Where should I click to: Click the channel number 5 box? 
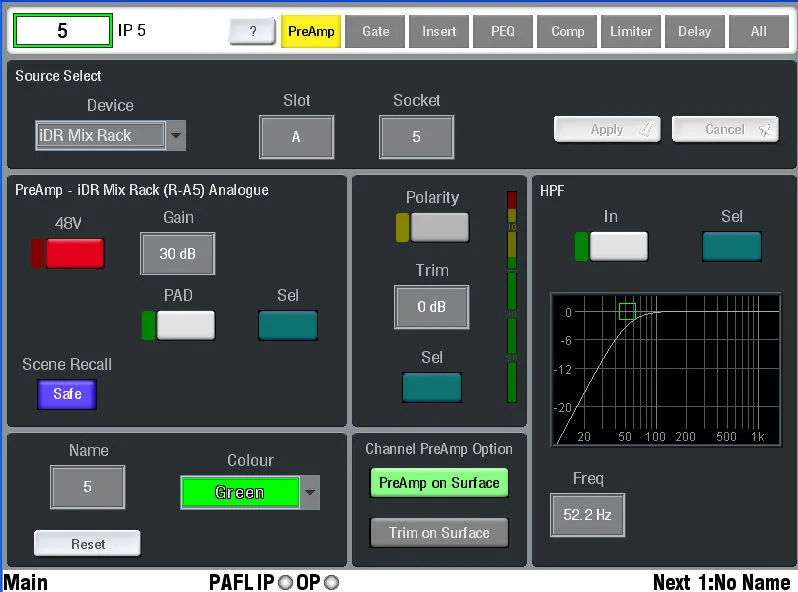coord(63,31)
